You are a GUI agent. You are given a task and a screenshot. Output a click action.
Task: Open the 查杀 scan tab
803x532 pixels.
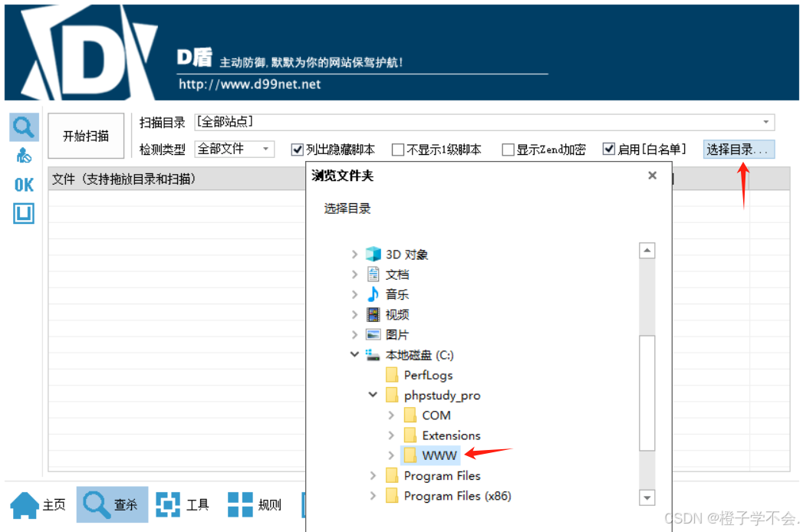point(112,504)
